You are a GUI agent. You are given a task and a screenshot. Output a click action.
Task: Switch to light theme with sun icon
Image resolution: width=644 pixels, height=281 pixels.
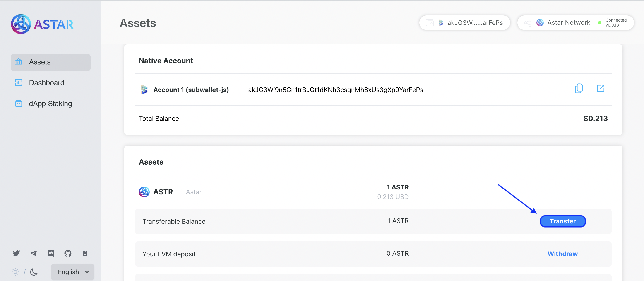15,272
